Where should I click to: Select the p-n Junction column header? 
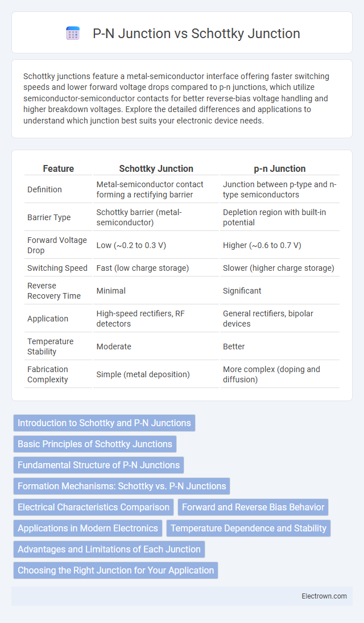coord(280,168)
